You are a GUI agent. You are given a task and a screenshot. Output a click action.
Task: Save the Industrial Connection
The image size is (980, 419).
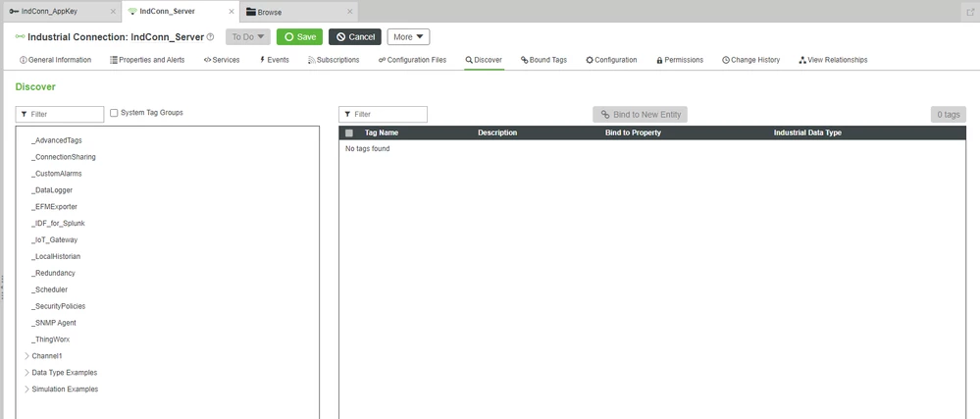(x=299, y=37)
